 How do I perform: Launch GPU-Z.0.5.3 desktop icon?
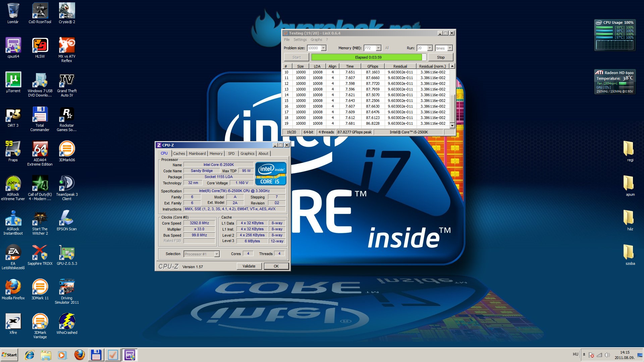[67, 255]
